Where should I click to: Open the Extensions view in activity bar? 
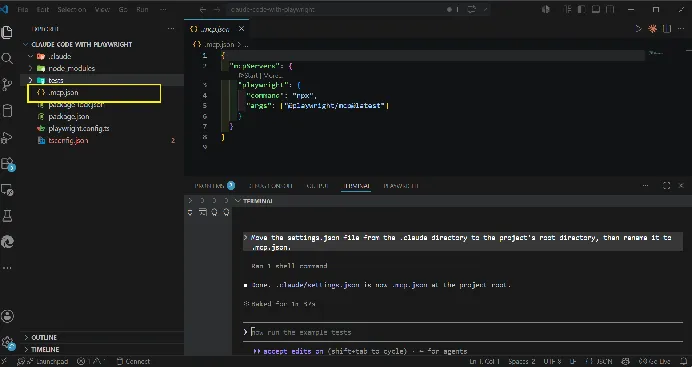tap(8, 164)
